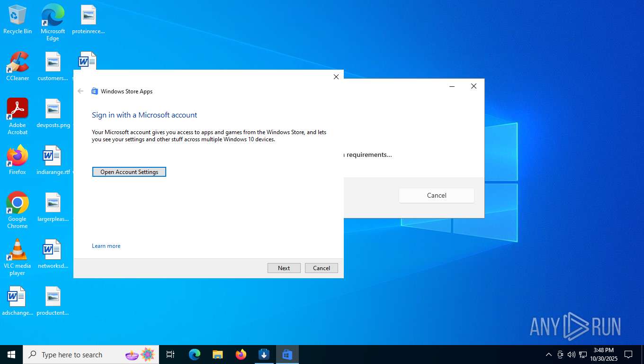This screenshot has height=364, width=644.
Task: Select the productent... image file icon
Action: (53, 301)
